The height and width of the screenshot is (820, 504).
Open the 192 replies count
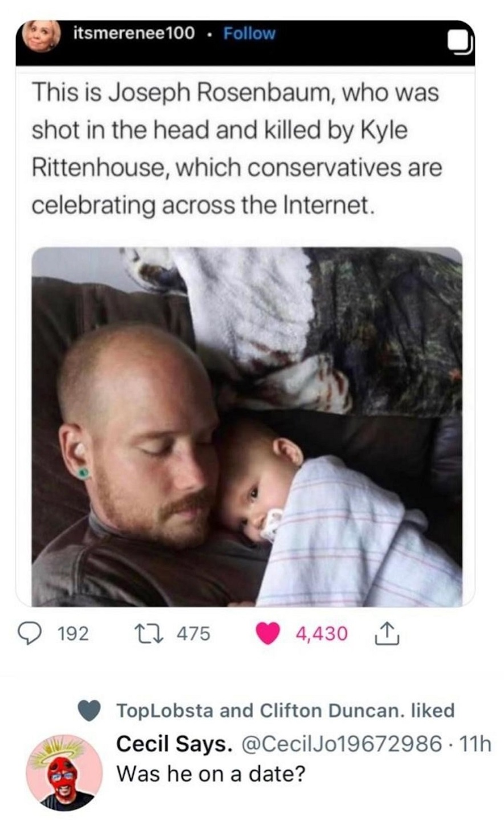73,633
